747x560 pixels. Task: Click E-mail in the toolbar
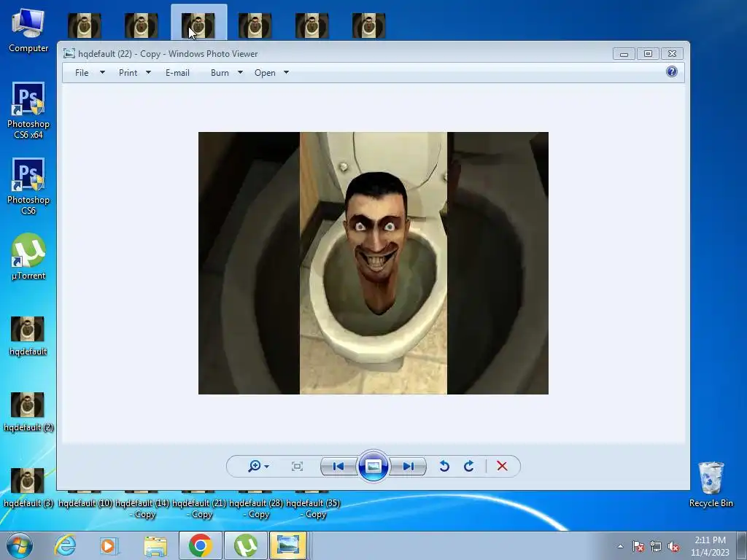pos(177,73)
